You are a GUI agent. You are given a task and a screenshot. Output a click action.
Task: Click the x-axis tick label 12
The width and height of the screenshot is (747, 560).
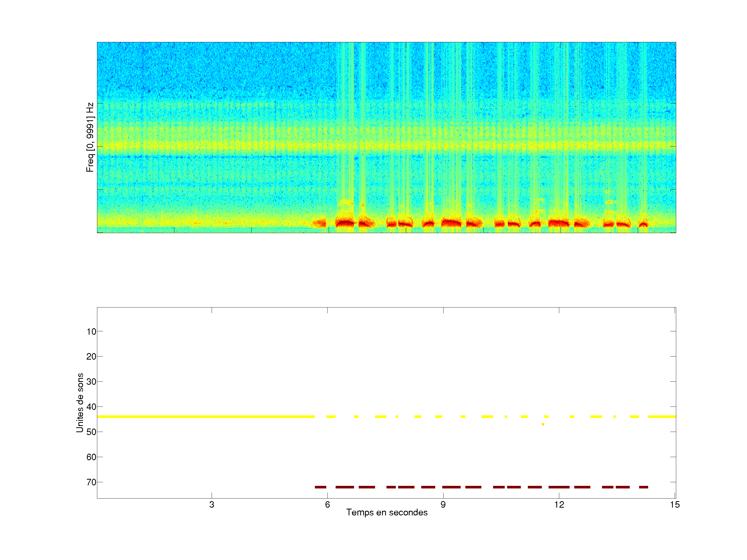point(559,505)
